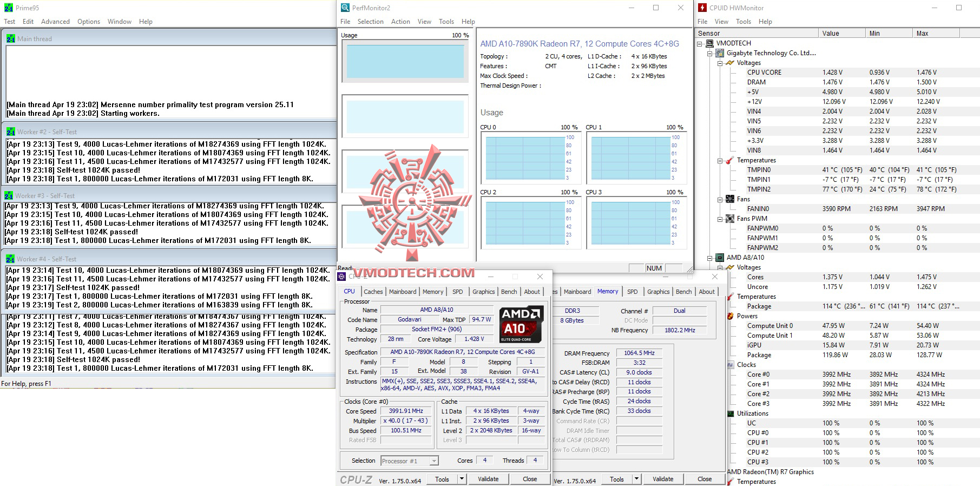Viewport: 980px width, 486px height.
Task: Click Validate in the CPU tab window
Action: (488, 479)
